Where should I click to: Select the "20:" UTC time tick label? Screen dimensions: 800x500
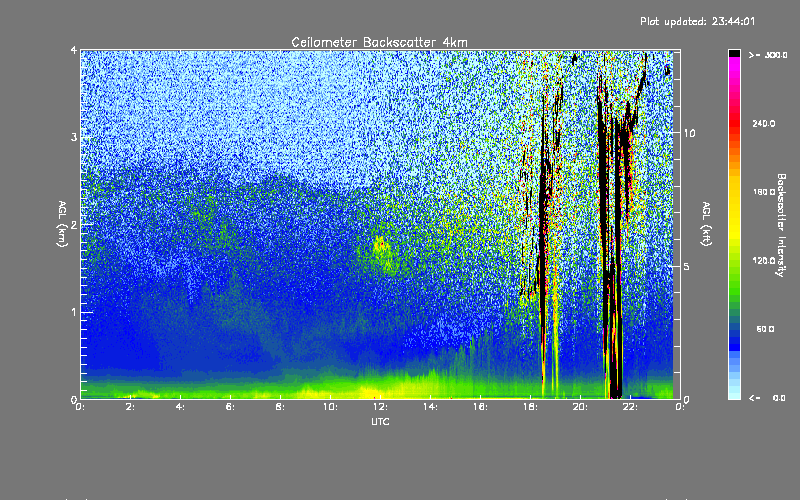580,407
